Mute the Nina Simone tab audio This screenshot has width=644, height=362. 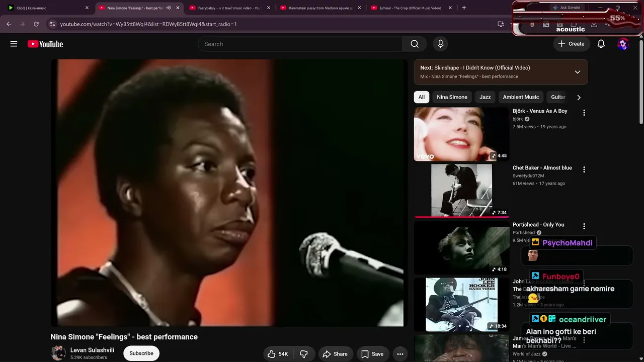169,8
